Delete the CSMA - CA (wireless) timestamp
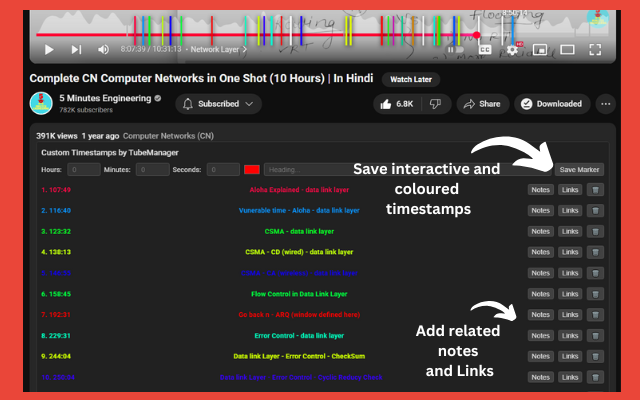Image resolution: width=640 pixels, height=400 pixels. tap(595, 273)
